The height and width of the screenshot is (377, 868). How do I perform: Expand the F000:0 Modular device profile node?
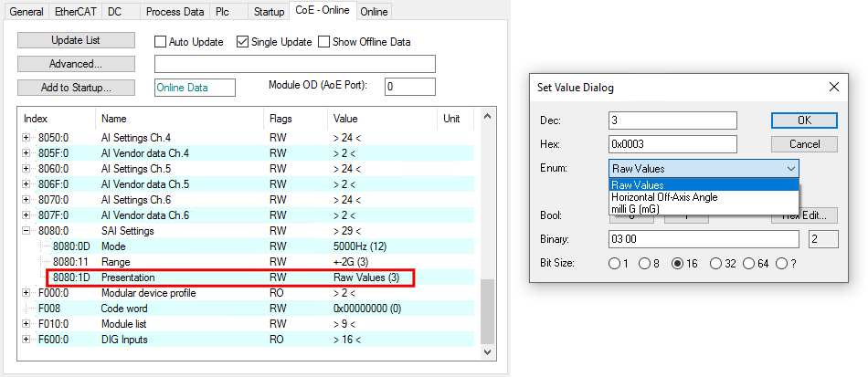26,292
